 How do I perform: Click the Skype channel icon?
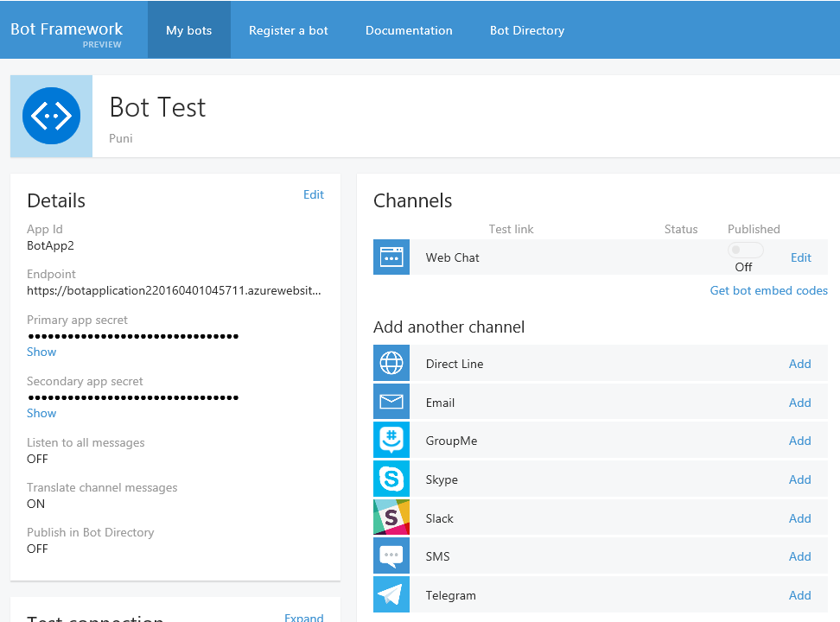pyautogui.click(x=391, y=479)
